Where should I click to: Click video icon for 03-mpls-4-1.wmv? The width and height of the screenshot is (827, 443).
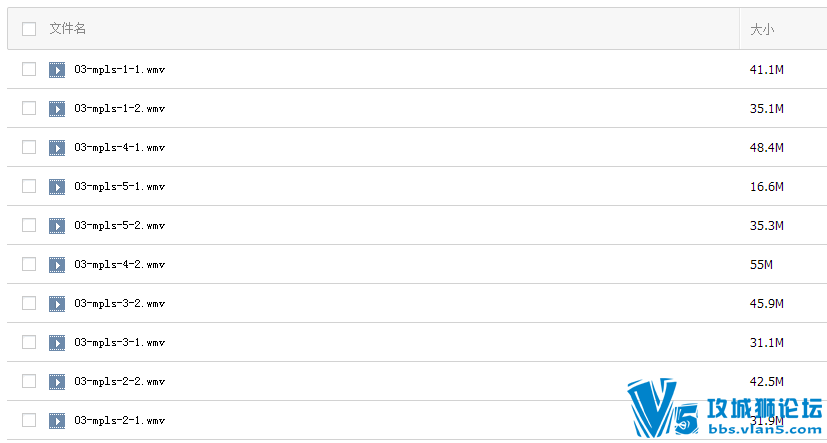57,148
